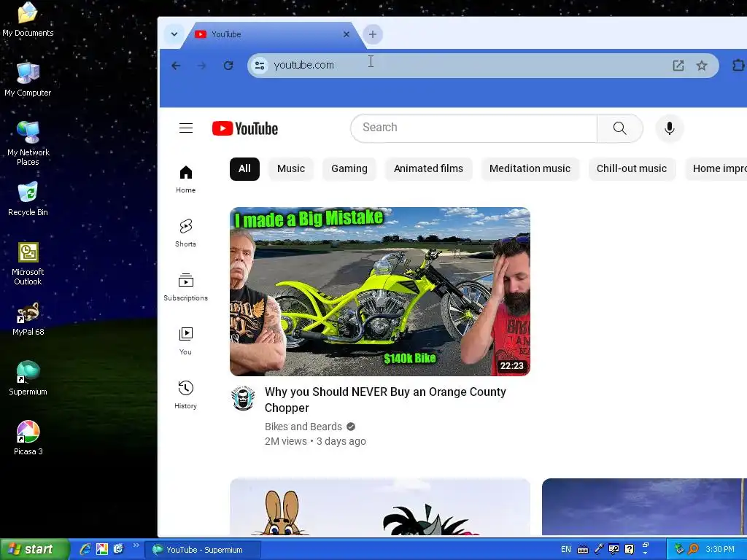
Task: Open the Windows start menu
Action: click(34, 550)
